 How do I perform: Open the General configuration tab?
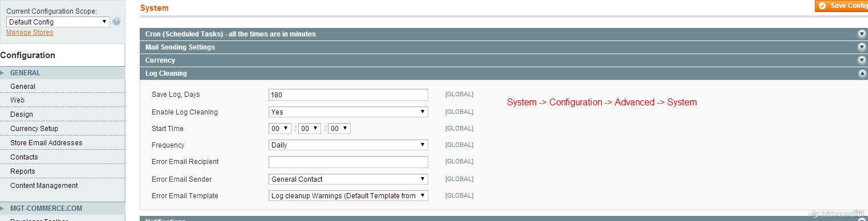click(62, 87)
